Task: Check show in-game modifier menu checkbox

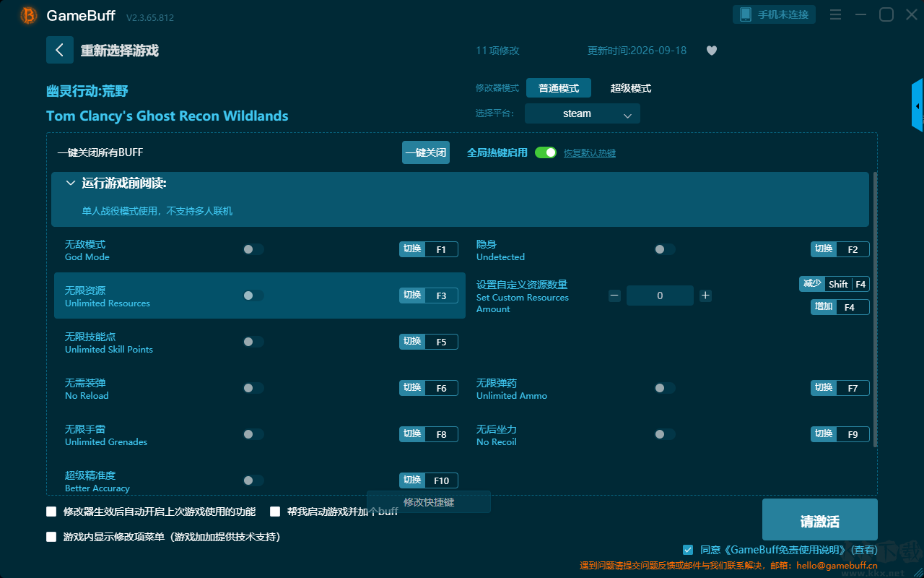Action: tap(51, 537)
